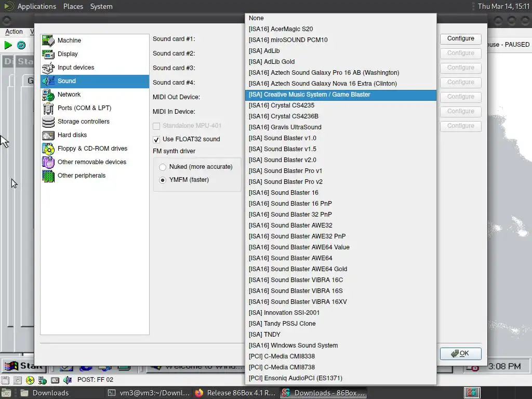This screenshot has width=532, height=399.
Task: Select [ISA16] Sound Blaster AWE64 Gold
Action: 341,269
